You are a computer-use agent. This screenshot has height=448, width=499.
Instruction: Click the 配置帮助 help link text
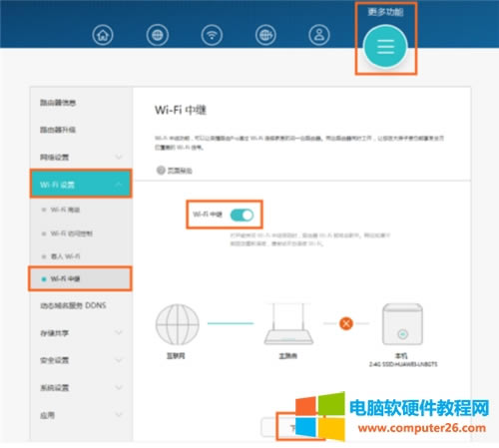[180, 171]
